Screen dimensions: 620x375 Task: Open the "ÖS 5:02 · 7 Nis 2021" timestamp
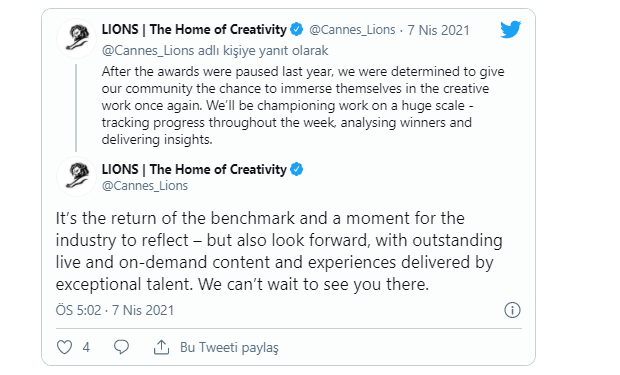coord(115,310)
